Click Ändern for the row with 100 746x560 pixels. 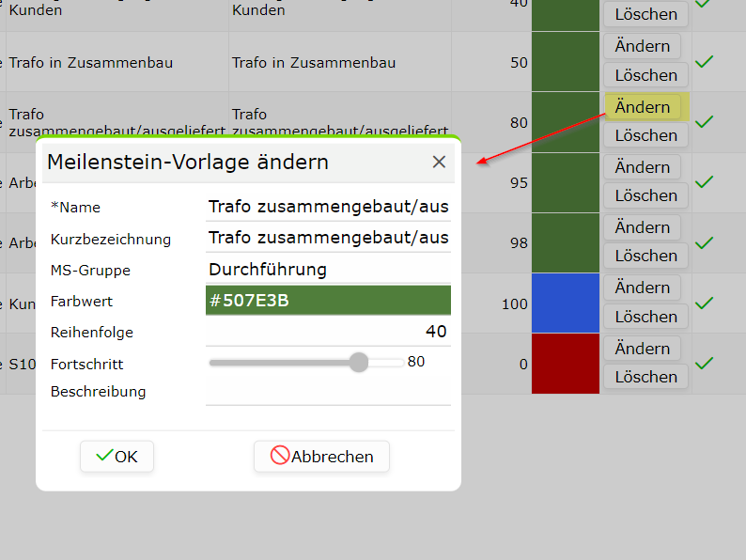tap(642, 288)
